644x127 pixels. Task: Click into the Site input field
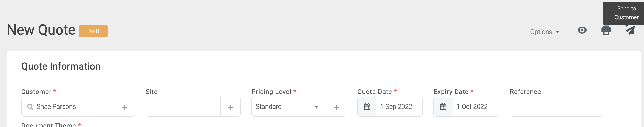coord(183,107)
